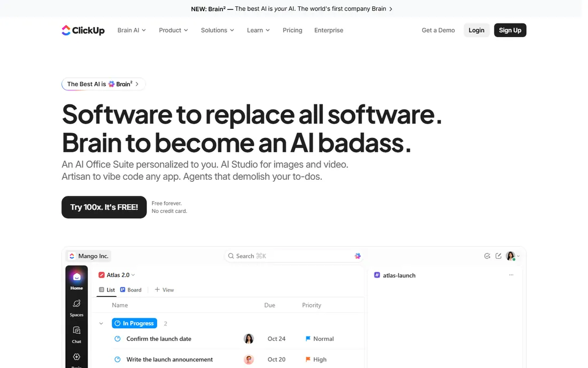Open the Product dropdown menu

[x=173, y=30]
